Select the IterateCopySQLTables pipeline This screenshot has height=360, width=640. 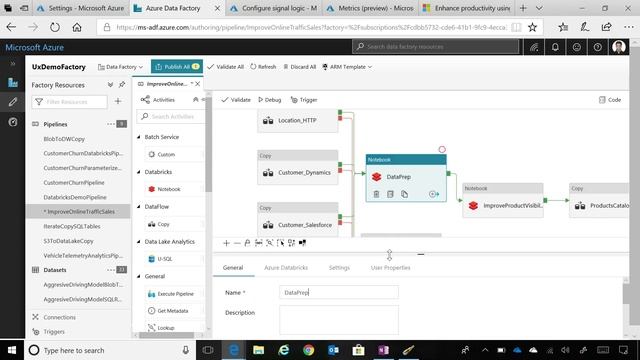tap(72, 226)
